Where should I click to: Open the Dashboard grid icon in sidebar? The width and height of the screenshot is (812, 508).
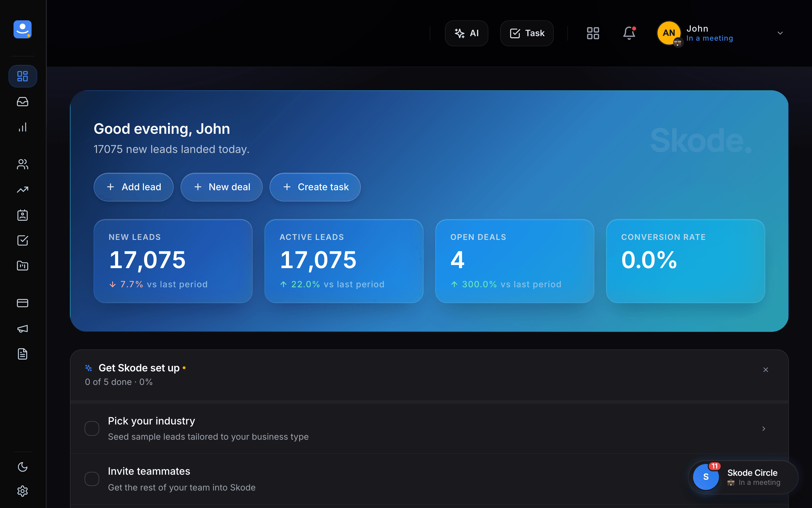click(23, 76)
